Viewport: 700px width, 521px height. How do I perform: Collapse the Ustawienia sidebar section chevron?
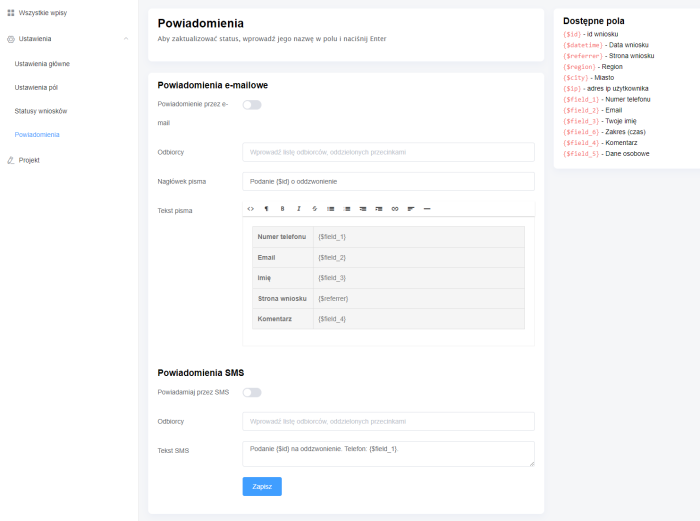[126, 39]
